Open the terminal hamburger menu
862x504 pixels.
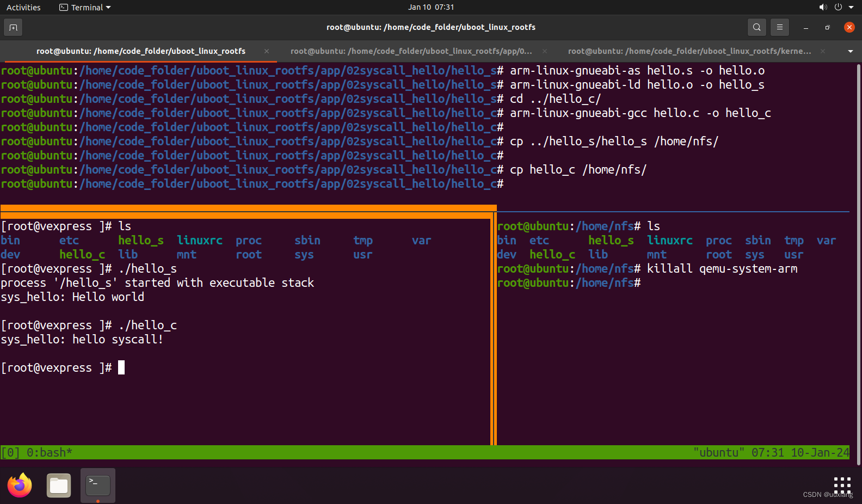(780, 27)
